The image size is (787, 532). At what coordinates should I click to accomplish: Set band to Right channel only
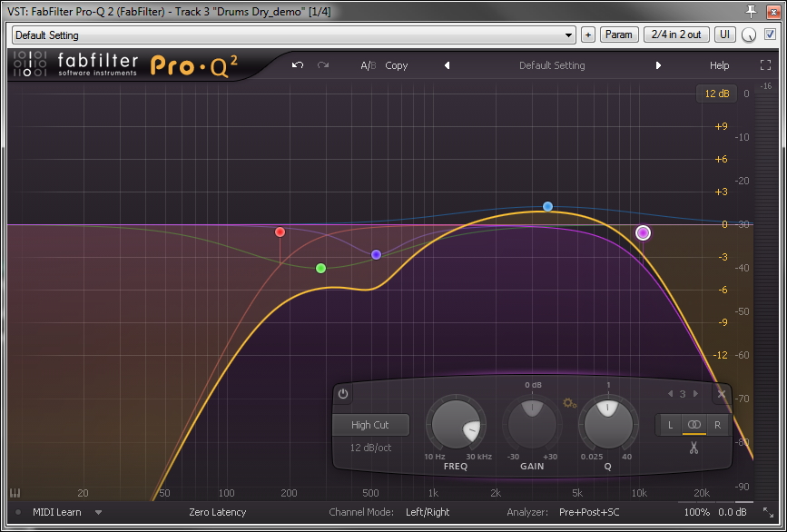(718, 425)
